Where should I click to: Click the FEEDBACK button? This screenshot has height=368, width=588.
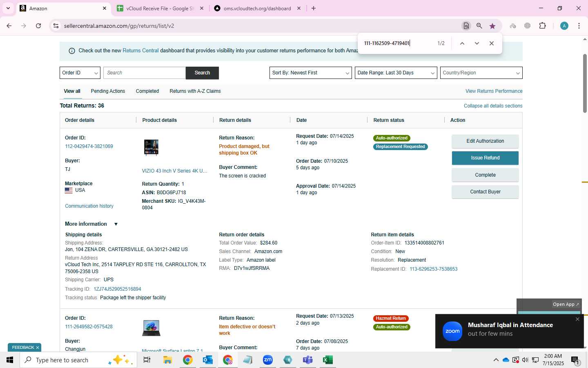pos(23,348)
